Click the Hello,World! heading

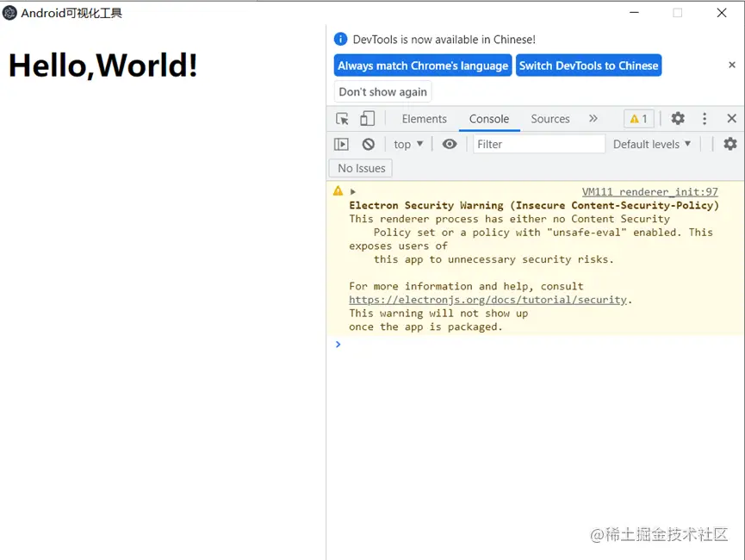click(103, 65)
